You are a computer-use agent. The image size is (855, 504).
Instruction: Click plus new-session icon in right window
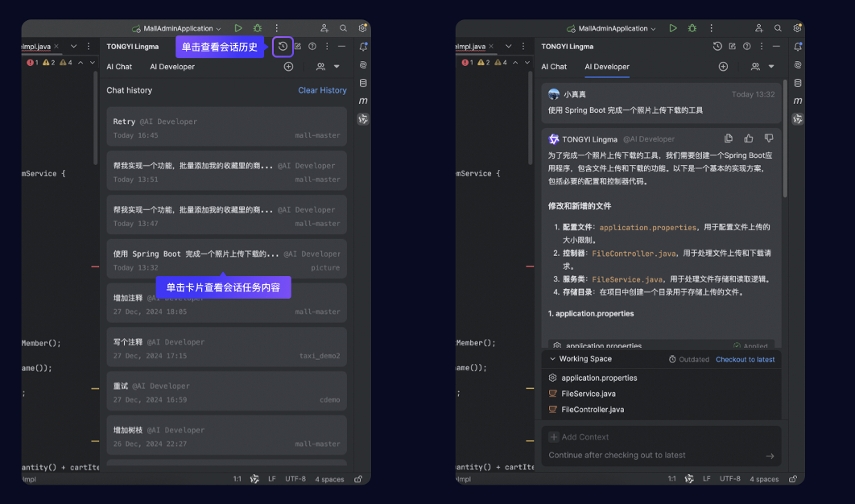723,67
